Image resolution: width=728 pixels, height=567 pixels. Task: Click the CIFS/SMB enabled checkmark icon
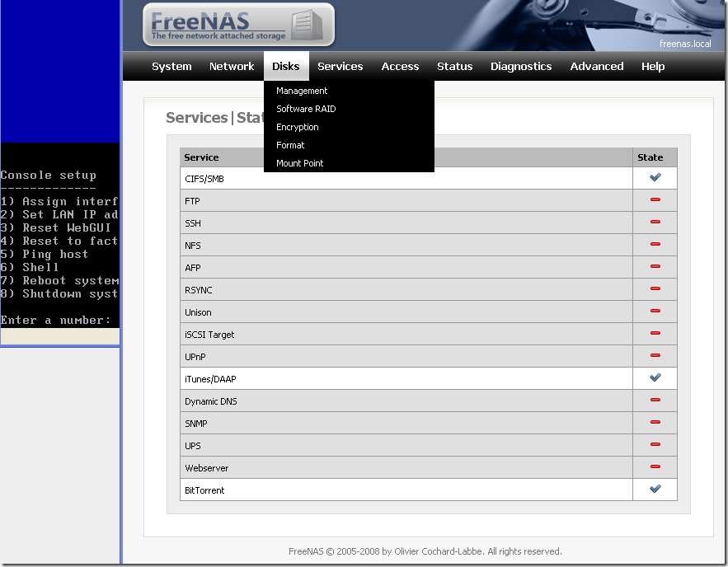click(x=655, y=177)
